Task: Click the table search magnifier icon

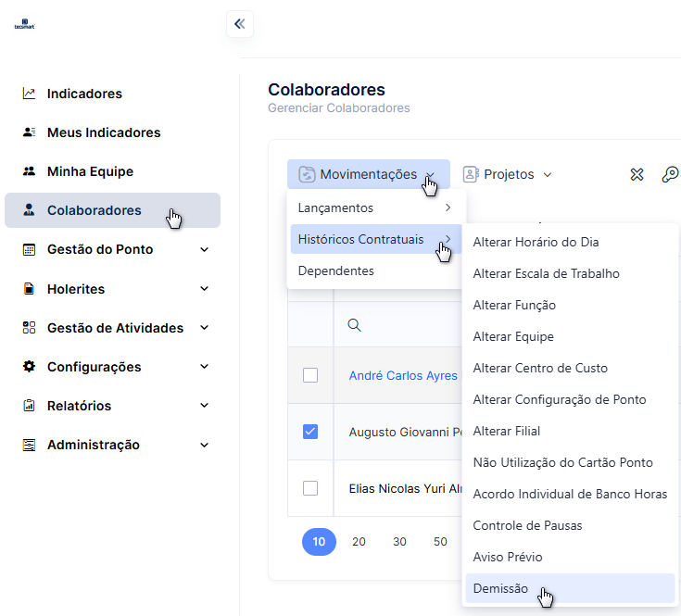Action: 354,325
